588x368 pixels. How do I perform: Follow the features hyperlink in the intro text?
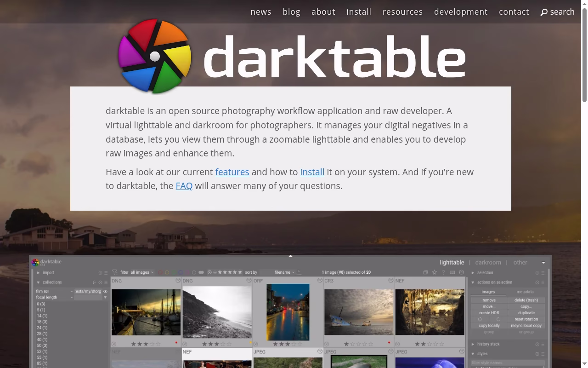click(x=232, y=172)
